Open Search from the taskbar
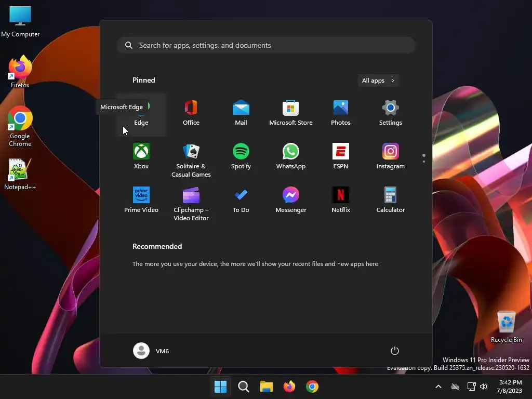Viewport: 532px width, 399px height. (243, 387)
